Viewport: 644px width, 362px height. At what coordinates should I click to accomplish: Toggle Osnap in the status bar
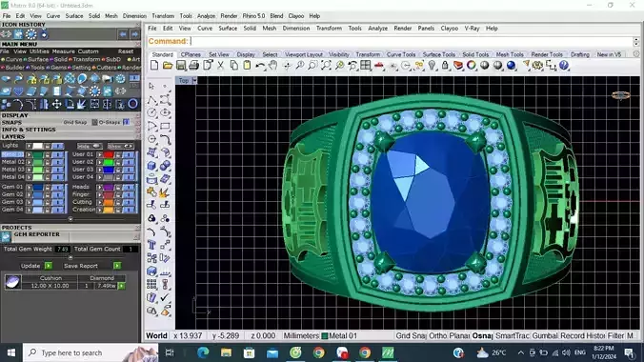[482, 335]
